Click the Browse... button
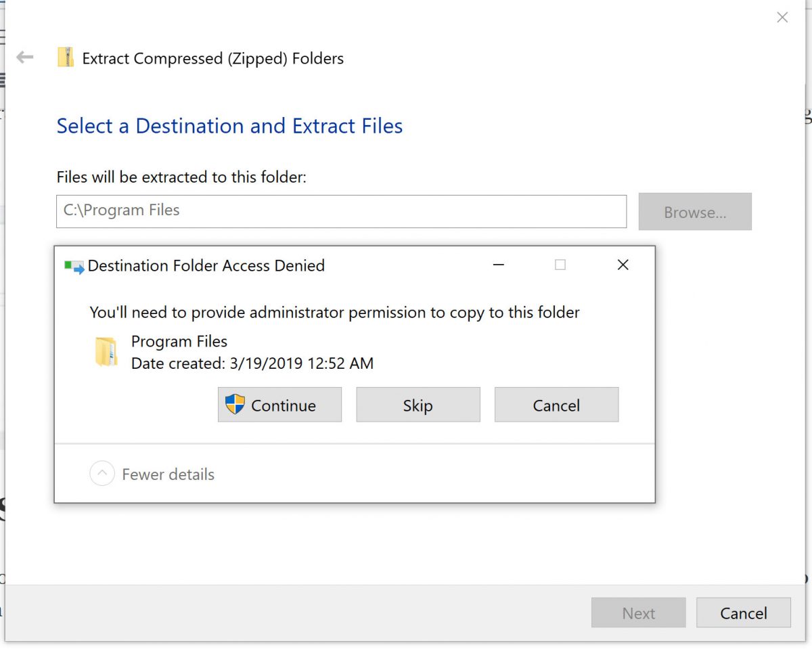This screenshot has height=649, width=812. [695, 212]
